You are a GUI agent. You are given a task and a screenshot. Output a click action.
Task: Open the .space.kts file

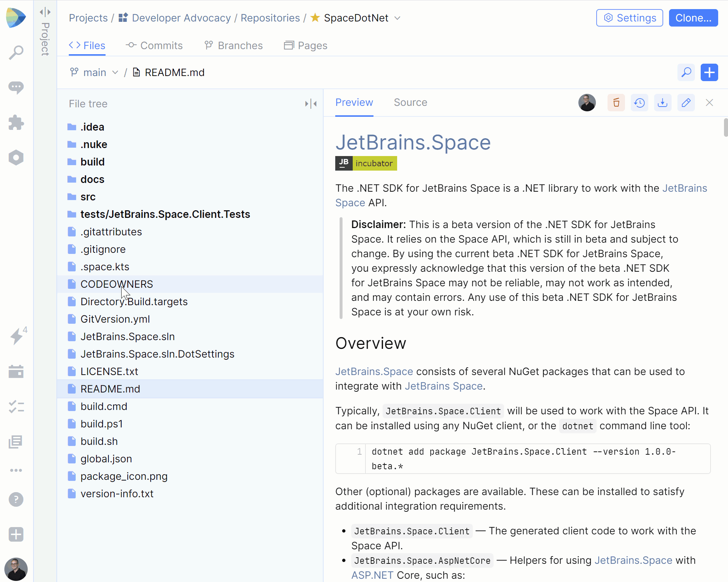pos(190,267)
